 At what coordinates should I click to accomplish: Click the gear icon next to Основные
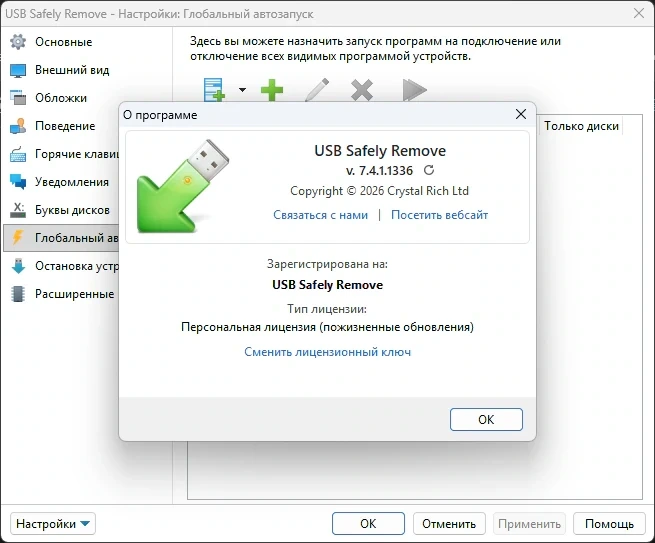[x=18, y=42]
